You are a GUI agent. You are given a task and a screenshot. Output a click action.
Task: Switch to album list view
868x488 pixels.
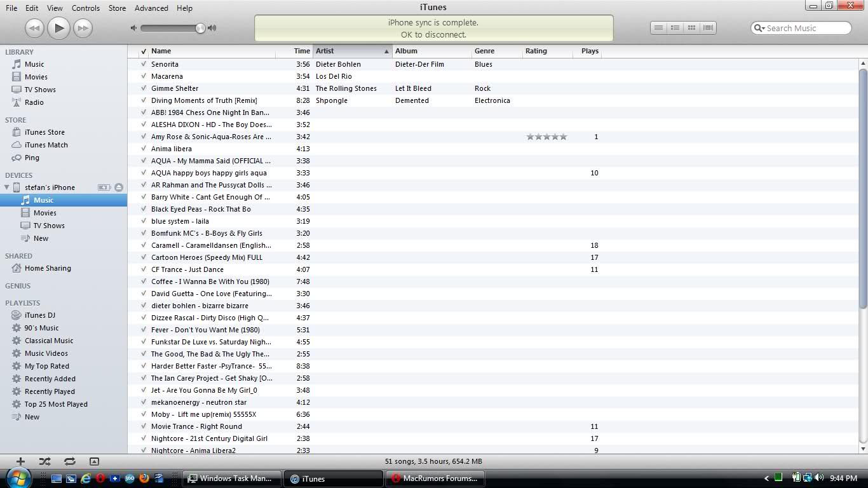point(675,27)
